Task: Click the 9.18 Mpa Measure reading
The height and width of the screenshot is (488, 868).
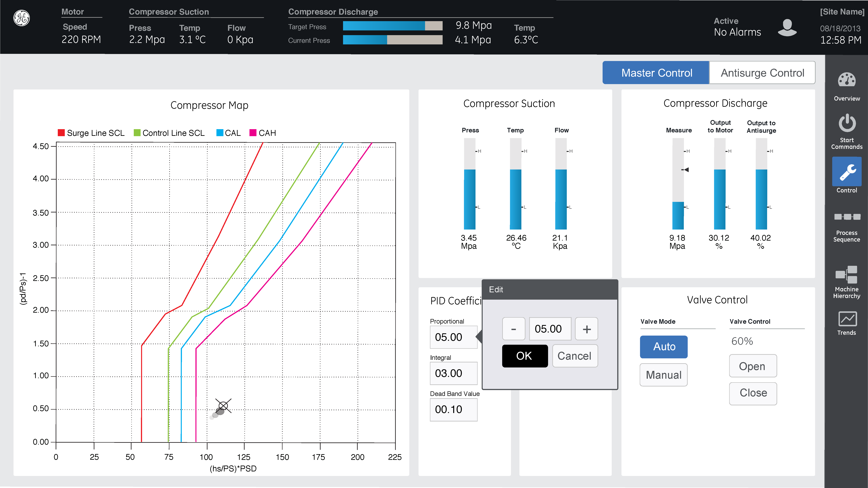Action: click(x=677, y=242)
